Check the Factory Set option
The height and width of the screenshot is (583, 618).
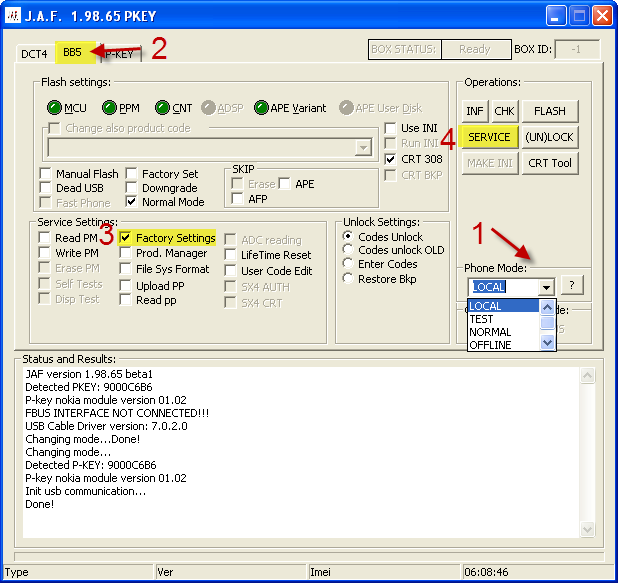pyautogui.click(x=131, y=173)
